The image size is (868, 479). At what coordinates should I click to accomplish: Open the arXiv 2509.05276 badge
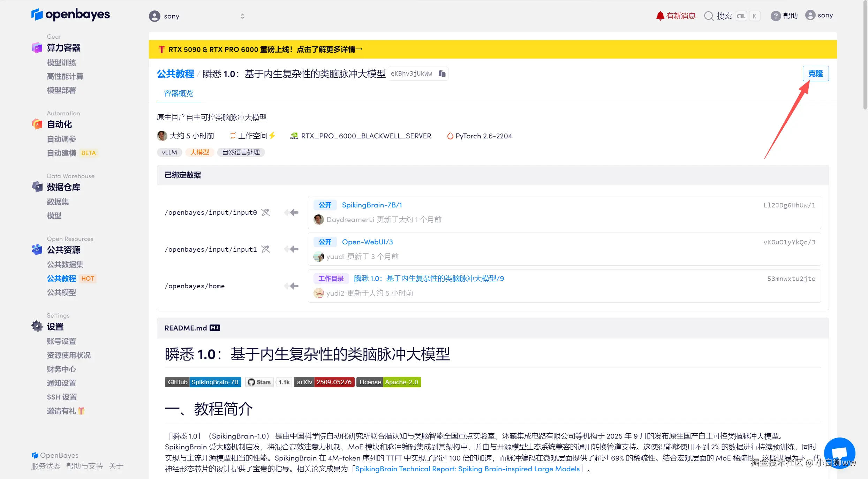point(324,382)
